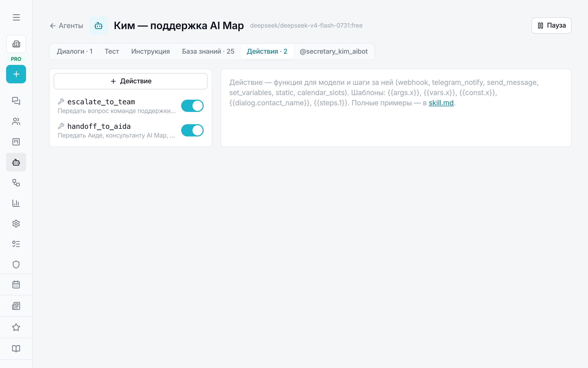Open the База знаний tab
Image resolution: width=588 pixels, height=368 pixels.
208,51
